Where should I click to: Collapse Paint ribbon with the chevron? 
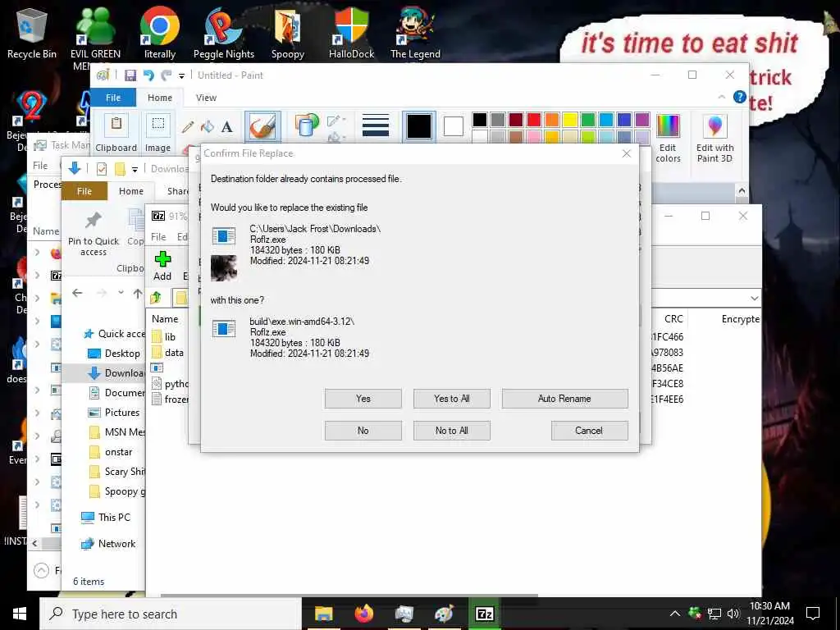click(722, 97)
